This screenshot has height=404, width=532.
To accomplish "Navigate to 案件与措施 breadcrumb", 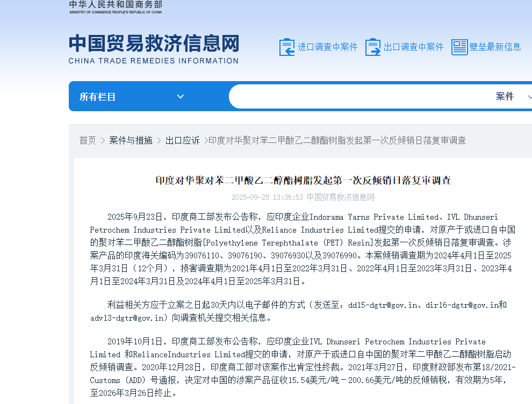I will [131, 140].
